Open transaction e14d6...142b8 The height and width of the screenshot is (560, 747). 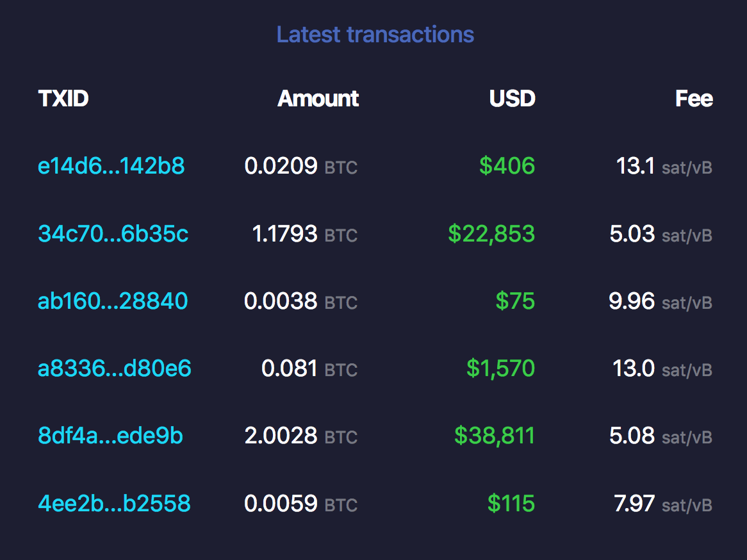[111, 166]
